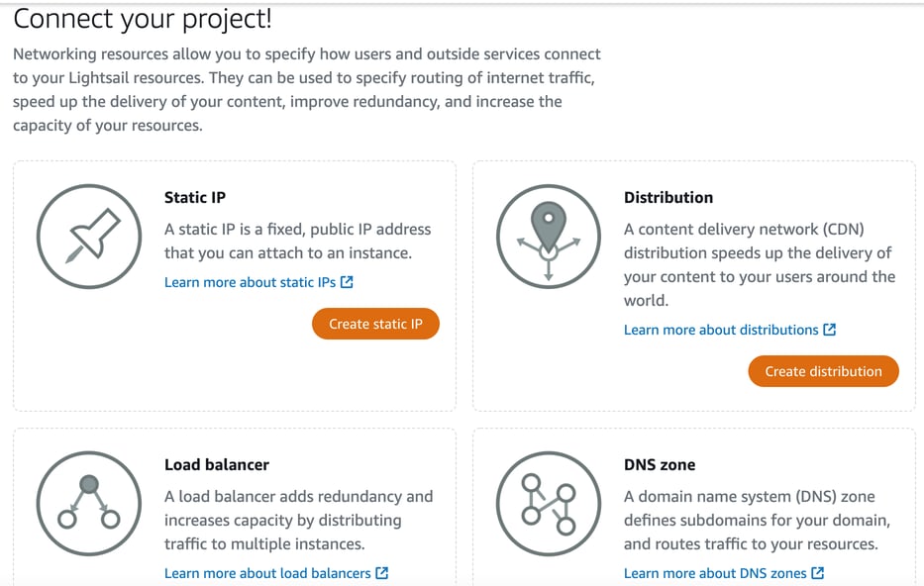Click the Distribution card heading
The width and height of the screenshot is (924, 586).
668,197
